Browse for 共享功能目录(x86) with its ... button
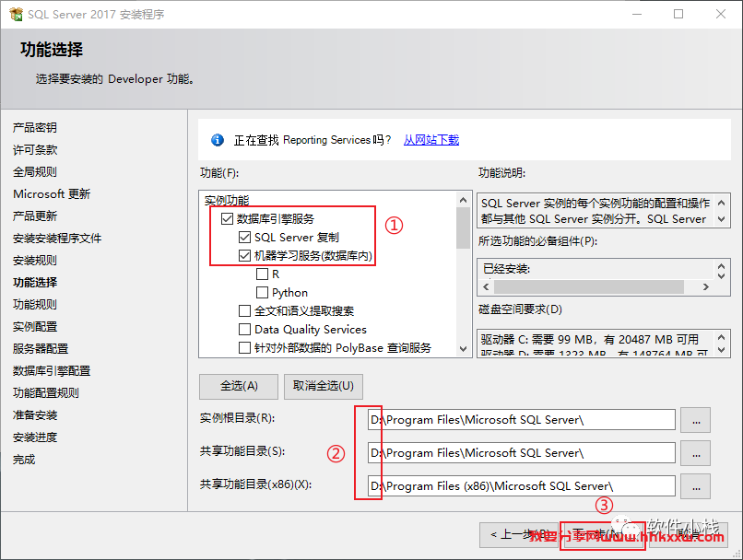Viewport: 743px width, 560px height. pyautogui.click(x=695, y=486)
